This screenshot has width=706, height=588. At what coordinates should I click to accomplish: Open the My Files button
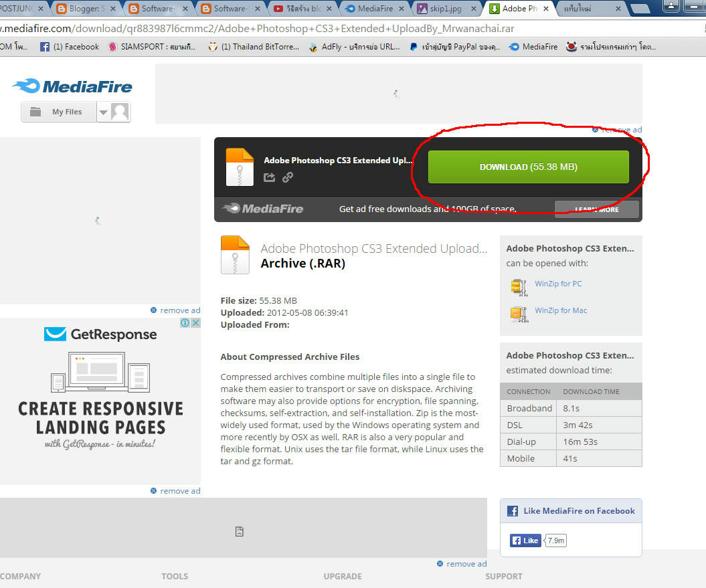coord(60,112)
